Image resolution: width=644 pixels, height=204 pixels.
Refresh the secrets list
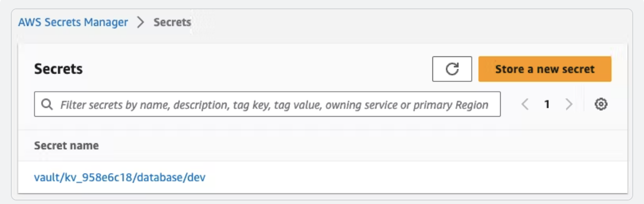(x=452, y=69)
